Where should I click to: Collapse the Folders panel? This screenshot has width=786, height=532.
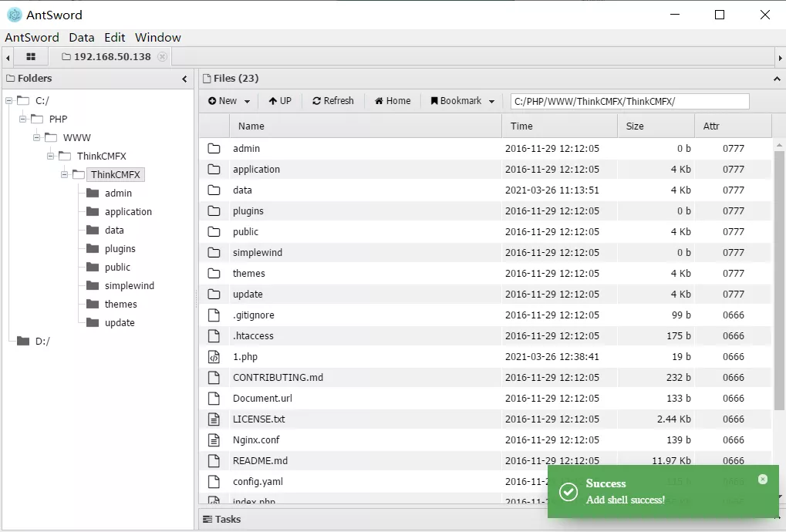coord(184,79)
